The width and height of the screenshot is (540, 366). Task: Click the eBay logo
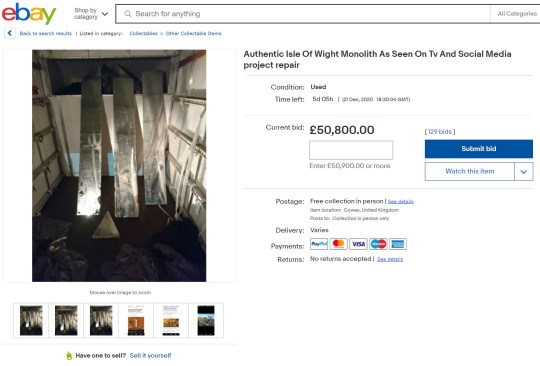[29, 14]
